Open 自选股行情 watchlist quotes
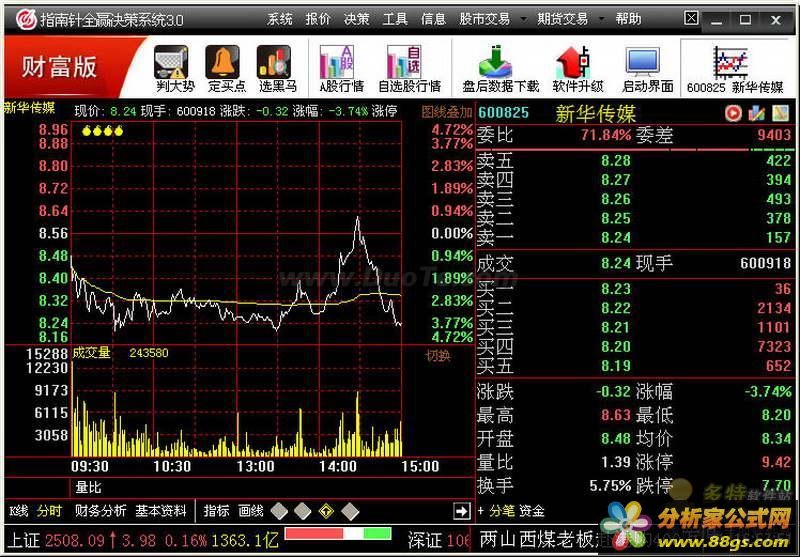 (x=409, y=69)
